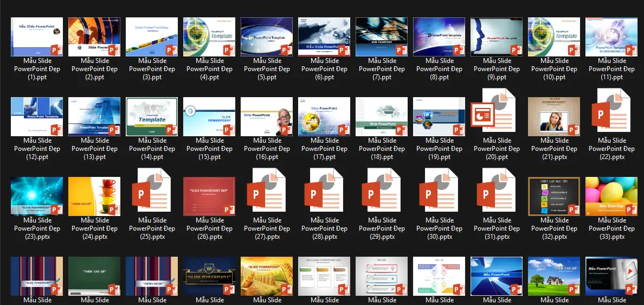The height and width of the screenshot is (305, 644).
Task: Select green chalkboard "THÊM CHỦ ĐỀ" thumbnail
Action: [x=94, y=276]
